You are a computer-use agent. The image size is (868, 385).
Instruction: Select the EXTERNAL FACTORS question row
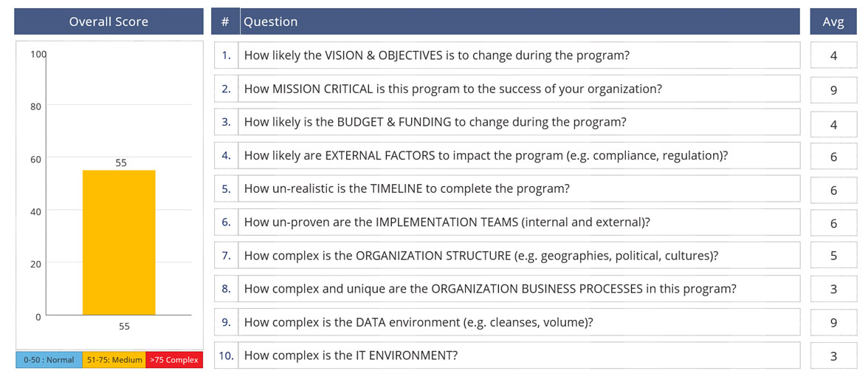click(x=519, y=155)
